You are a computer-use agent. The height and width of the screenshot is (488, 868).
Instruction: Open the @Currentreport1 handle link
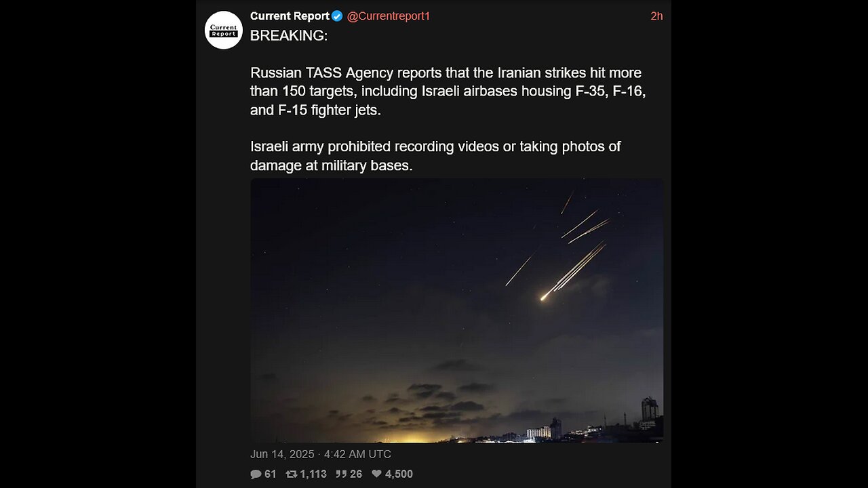389,16
